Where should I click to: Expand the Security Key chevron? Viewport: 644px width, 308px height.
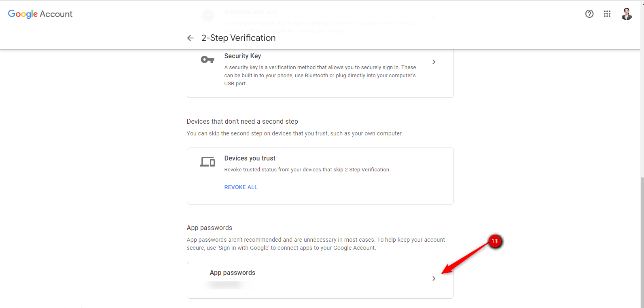pyautogui.click(x=434, y=62)
